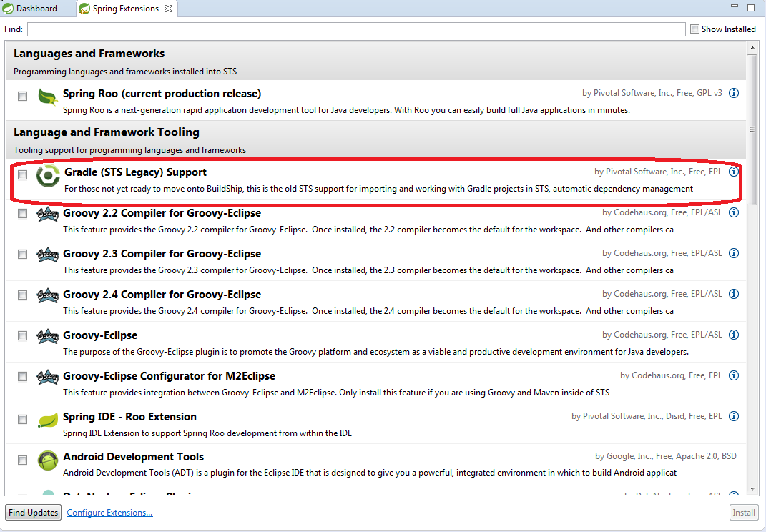Select the Groovy-Eclipse Configurator for M2Eclipse title
This screenshot has width=766, height=532.
point(169,375)
